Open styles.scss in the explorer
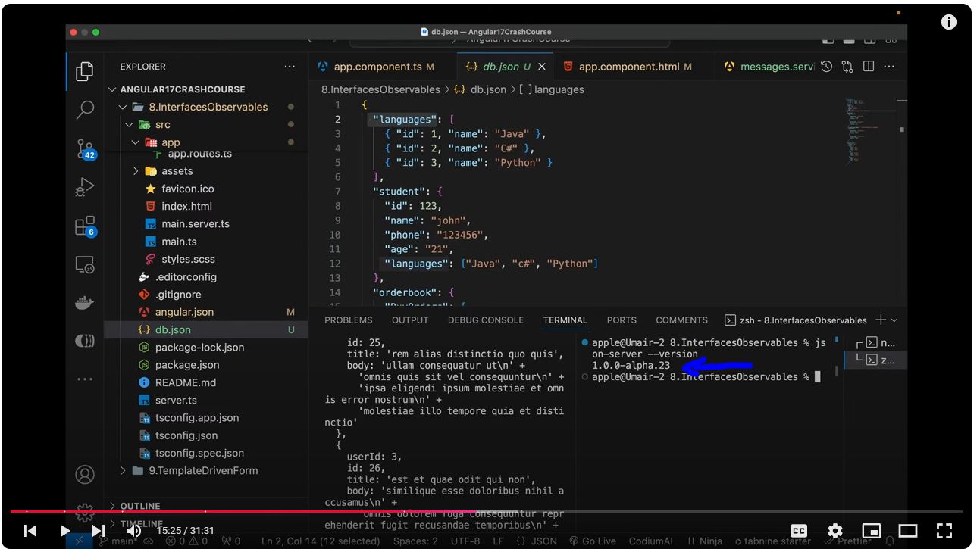This screenshot has height=549, width=980. (188, 259)
